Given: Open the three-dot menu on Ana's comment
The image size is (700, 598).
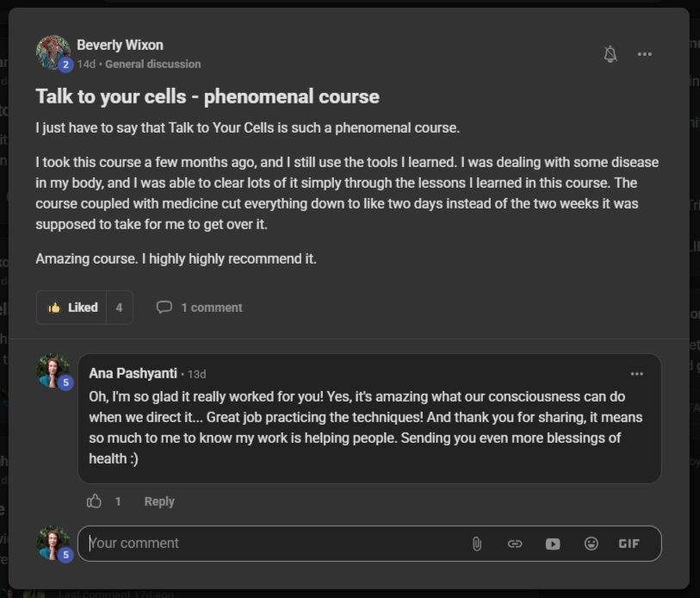Looking at the screenshot, I should tap(636, 374).
